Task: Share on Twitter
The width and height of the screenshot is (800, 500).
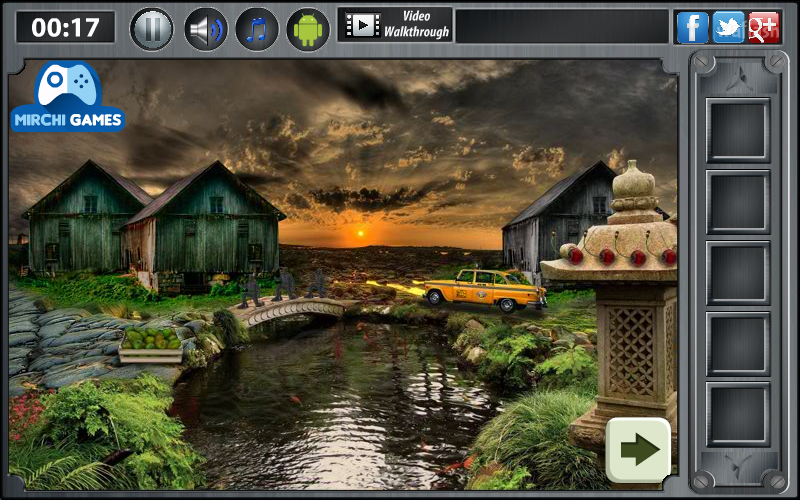Action: [728, 27]
